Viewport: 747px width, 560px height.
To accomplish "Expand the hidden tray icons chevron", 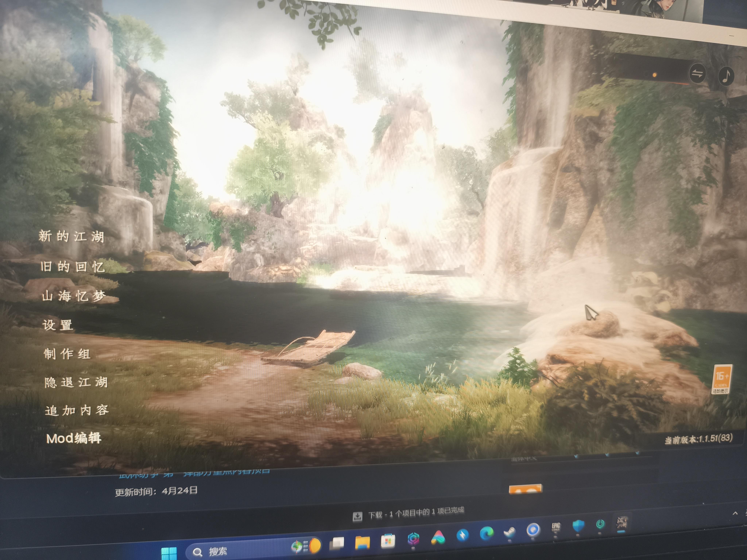I will click(735, 513).
